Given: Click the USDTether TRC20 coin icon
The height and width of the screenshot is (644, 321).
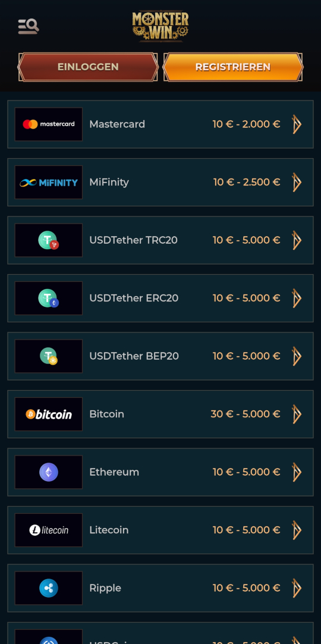Looking at the screenshot, I should 48,240.
